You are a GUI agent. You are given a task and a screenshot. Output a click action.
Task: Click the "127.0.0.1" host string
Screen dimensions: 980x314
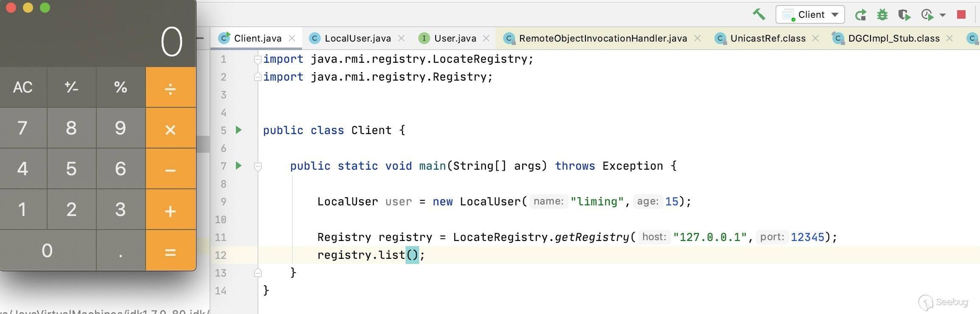point(710,237)
